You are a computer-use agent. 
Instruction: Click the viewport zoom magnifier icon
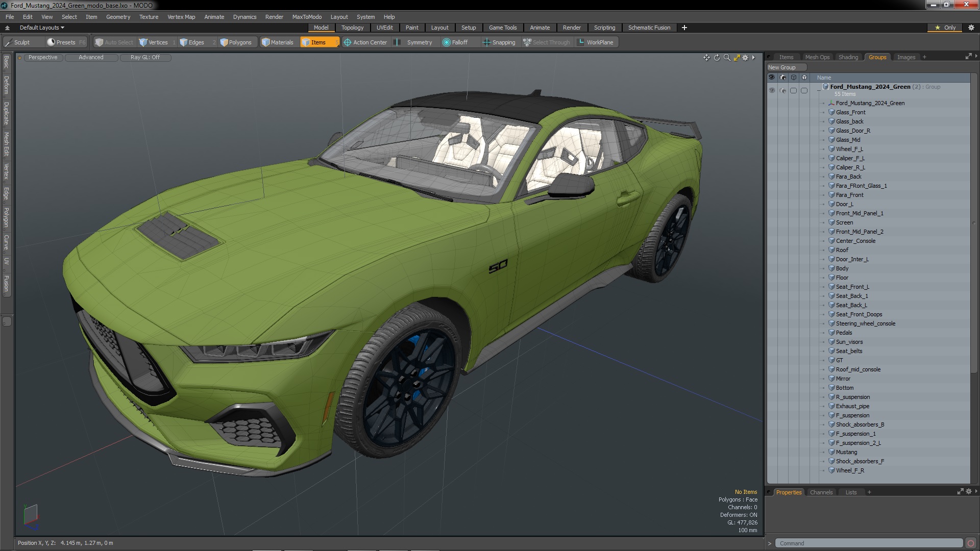(727, 58)
